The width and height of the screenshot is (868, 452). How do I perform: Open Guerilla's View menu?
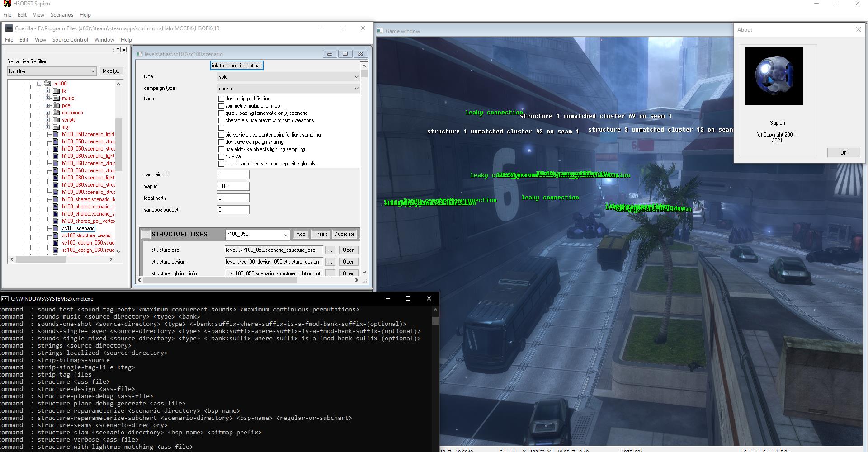click(40, 40)
